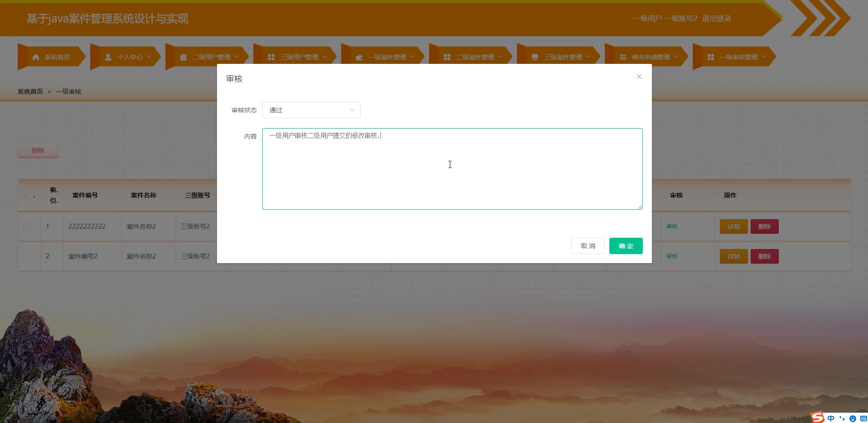The width and height of the screenshot is (868, 423).
Task: Click the person icon in 个人中心 menu
Action: 108,57
